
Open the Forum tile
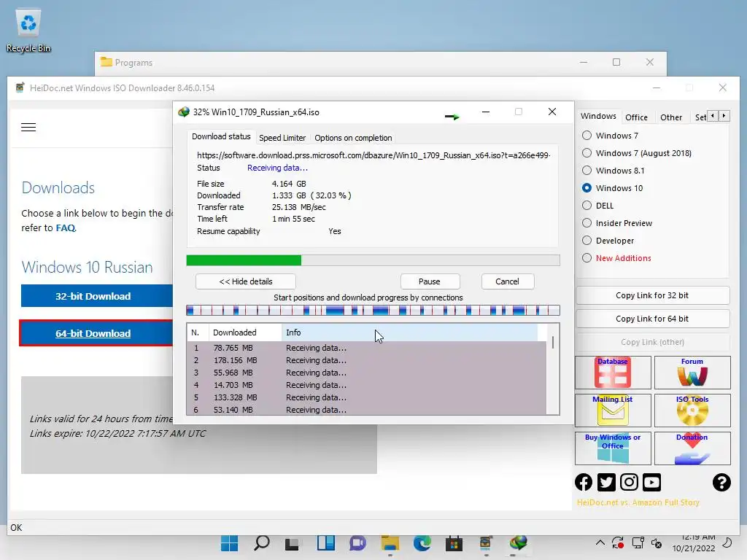click(692, 373)
